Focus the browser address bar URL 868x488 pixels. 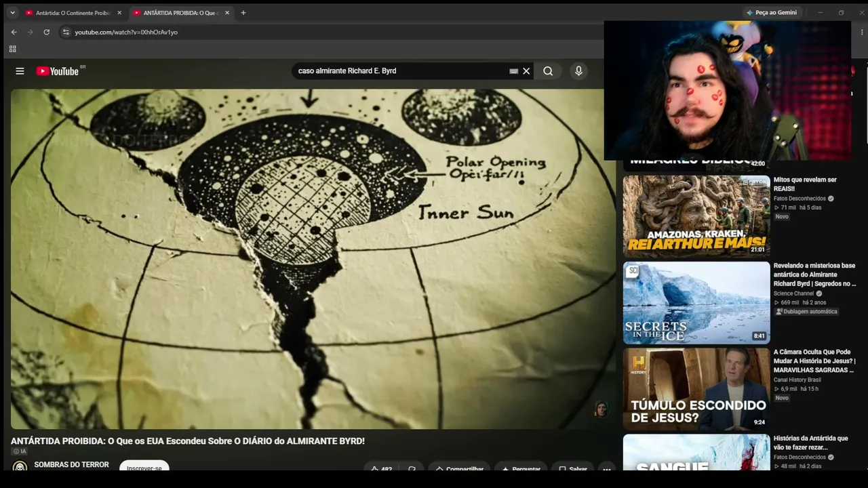click(126, 32)
